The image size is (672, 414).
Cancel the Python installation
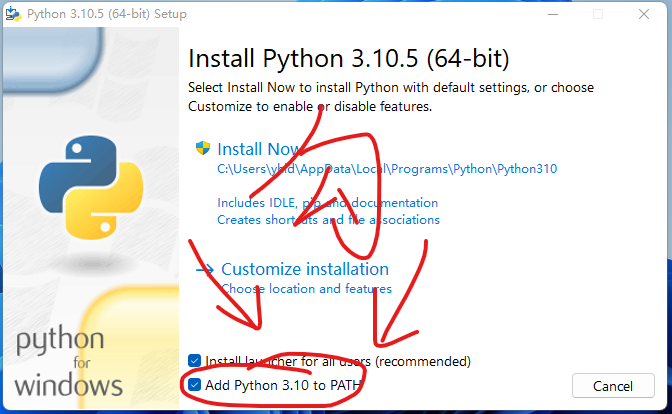613,386
